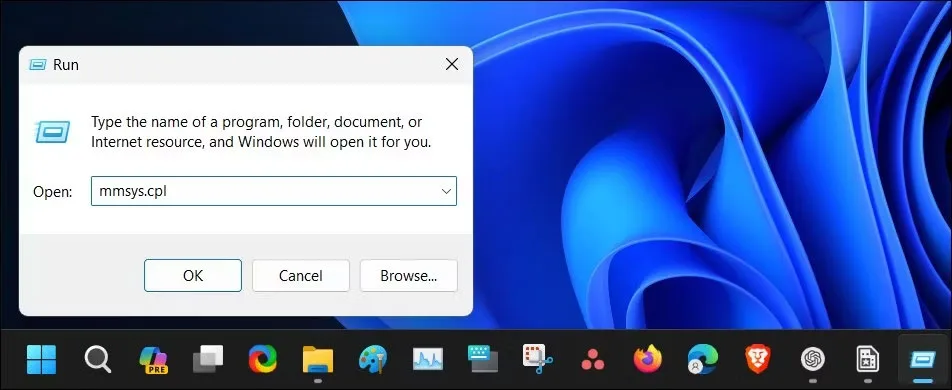
Task: Click the "Run" title text
Action: click(x=66, y=64)
